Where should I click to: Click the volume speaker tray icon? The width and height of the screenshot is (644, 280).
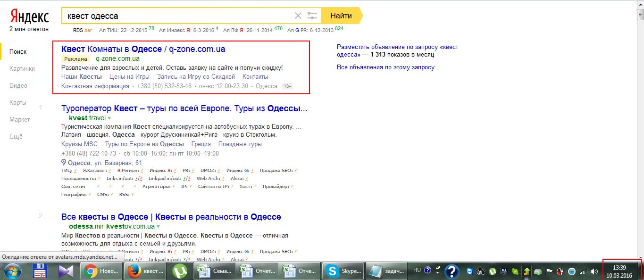[594, 272]
